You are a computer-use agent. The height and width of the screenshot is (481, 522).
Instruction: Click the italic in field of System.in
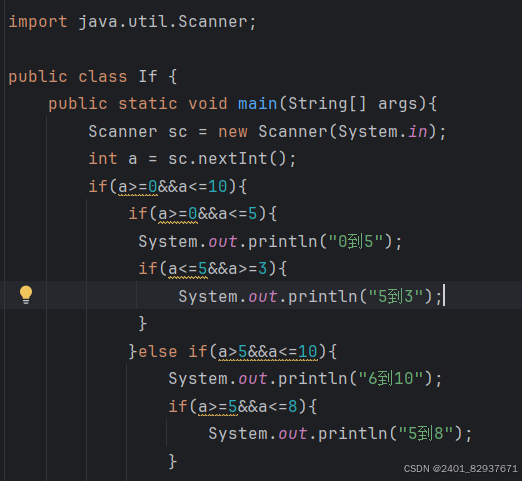point(418,131)
